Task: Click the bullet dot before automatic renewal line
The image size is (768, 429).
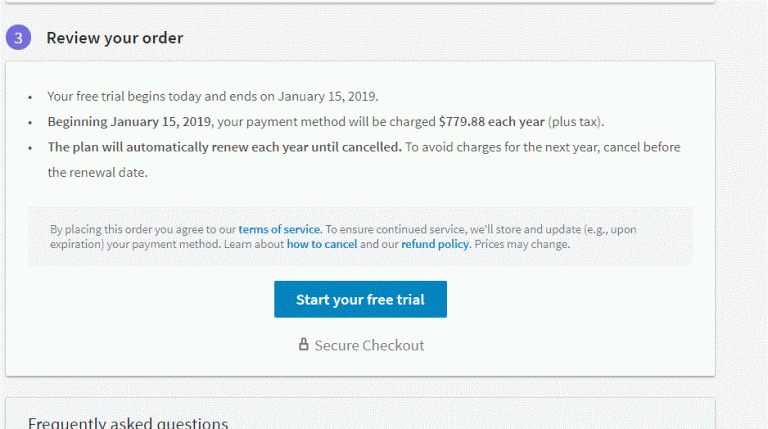Action: 30,148
